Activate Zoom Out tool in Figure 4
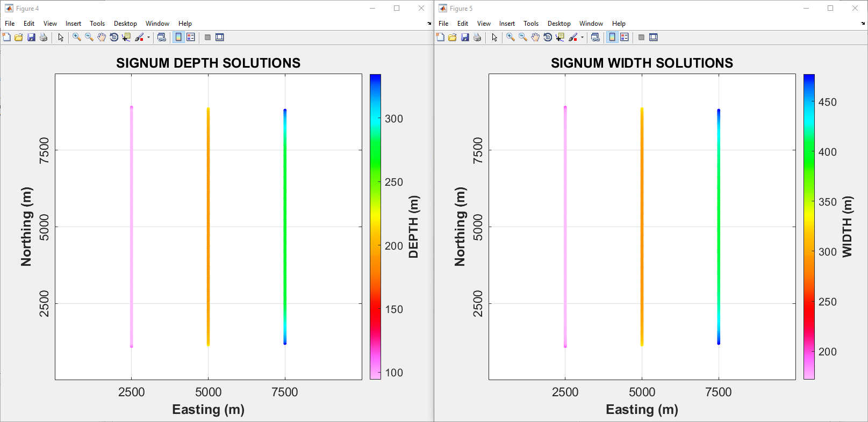The height and width of the screenshot is (422, 868). [89, 37]
